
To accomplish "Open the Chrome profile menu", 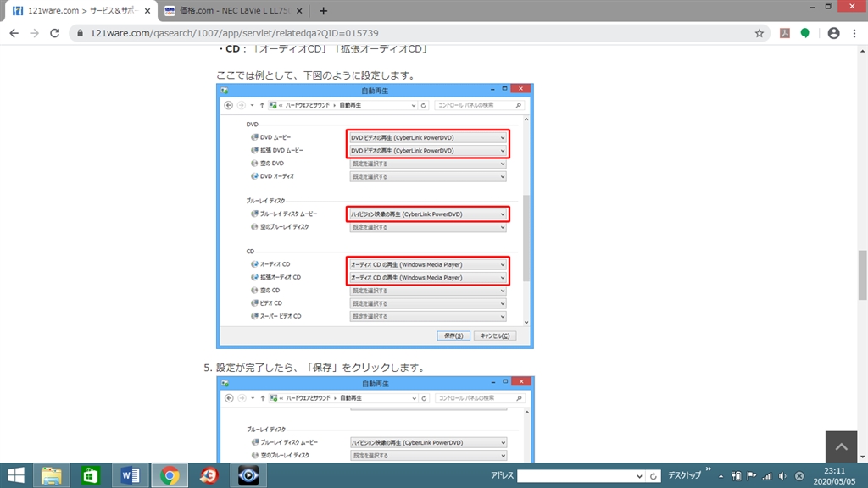I will coord(833,33).
